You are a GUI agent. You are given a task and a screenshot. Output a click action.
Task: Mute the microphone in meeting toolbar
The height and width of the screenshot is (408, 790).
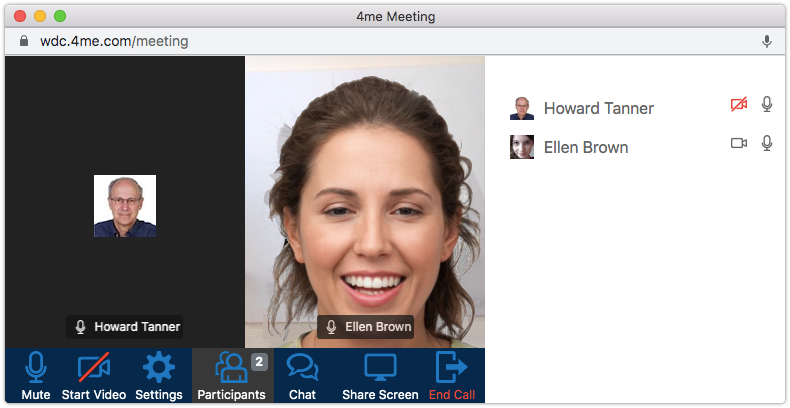(x=36, y=376)
